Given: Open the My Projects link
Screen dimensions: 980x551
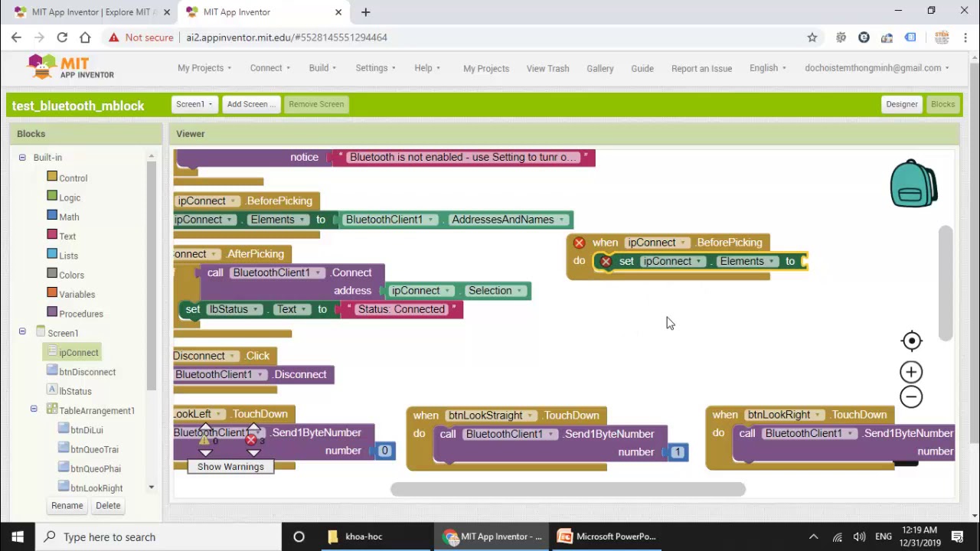Looking at the screenshot, I should click(x=486, y=68).
